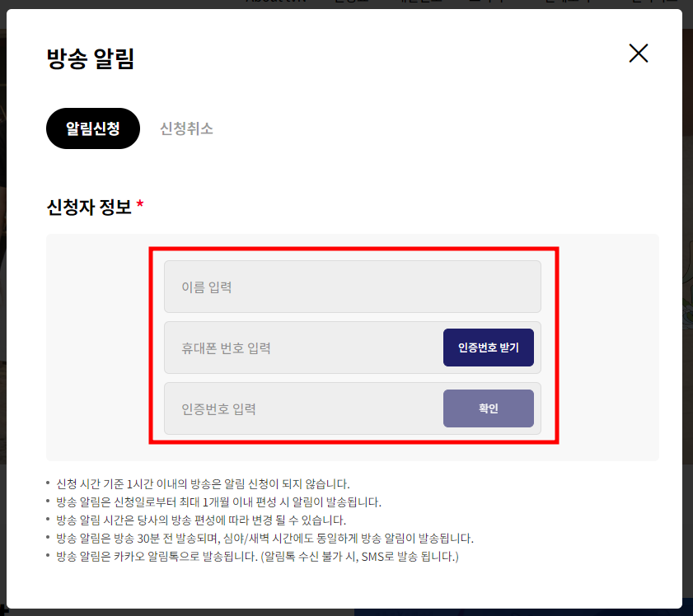Select the notice about 1시간 이내의 방송

(x=203, y=484)
